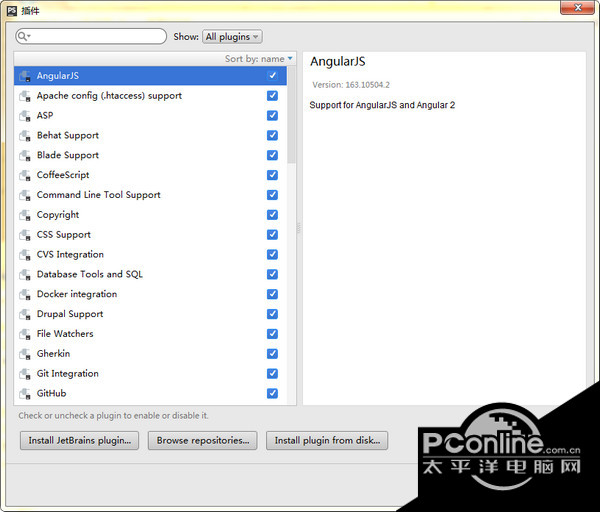
Task: Install JetBrains plugin button
Action: click(80, 440)
